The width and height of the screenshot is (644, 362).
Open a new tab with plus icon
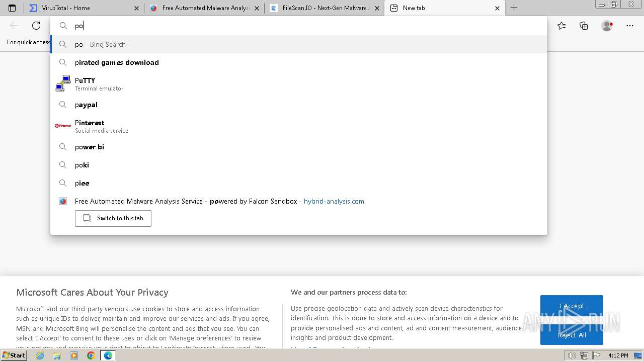point(514,8)
